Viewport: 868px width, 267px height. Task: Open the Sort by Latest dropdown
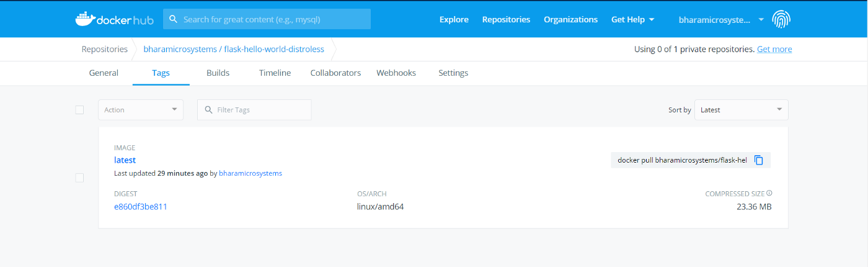click(x=742, y=110)
